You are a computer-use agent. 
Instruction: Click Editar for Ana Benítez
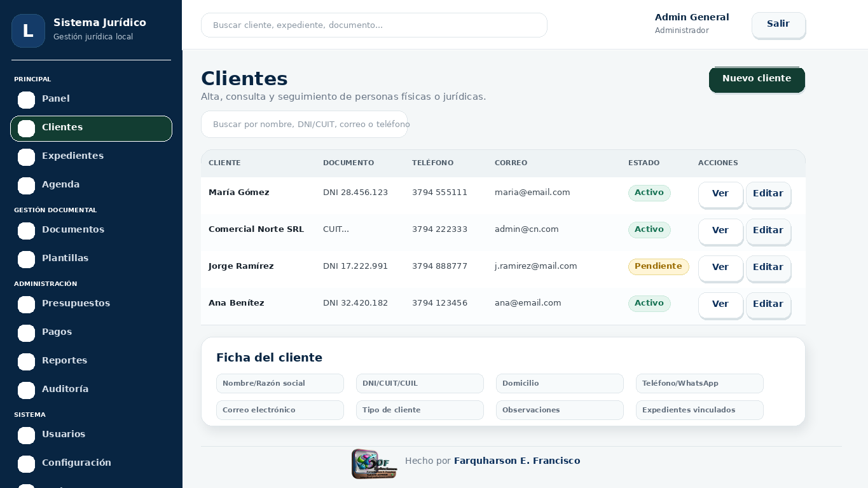768,305
